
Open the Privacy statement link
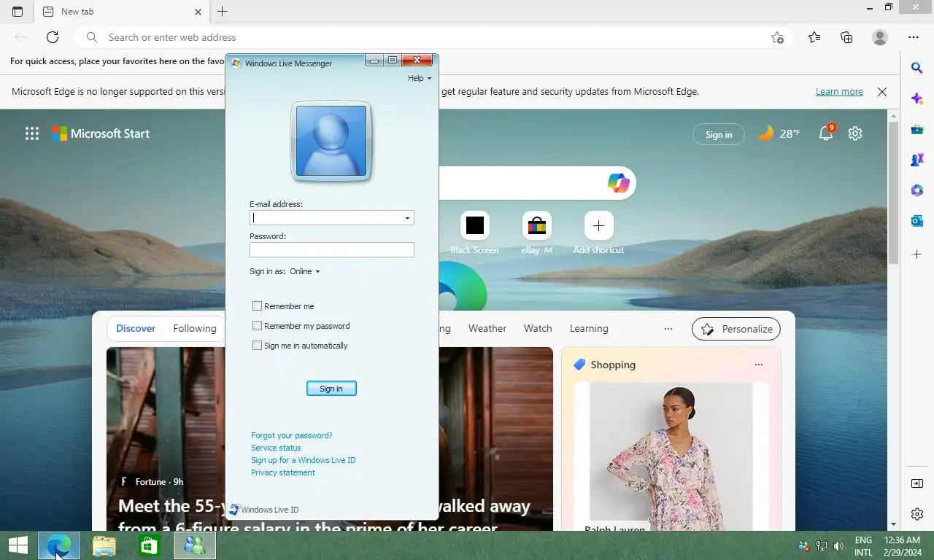(x=283, y=472)
